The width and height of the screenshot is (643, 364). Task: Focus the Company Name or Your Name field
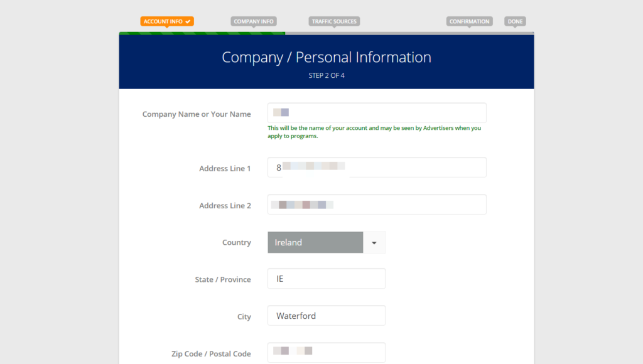coord(377,113)
